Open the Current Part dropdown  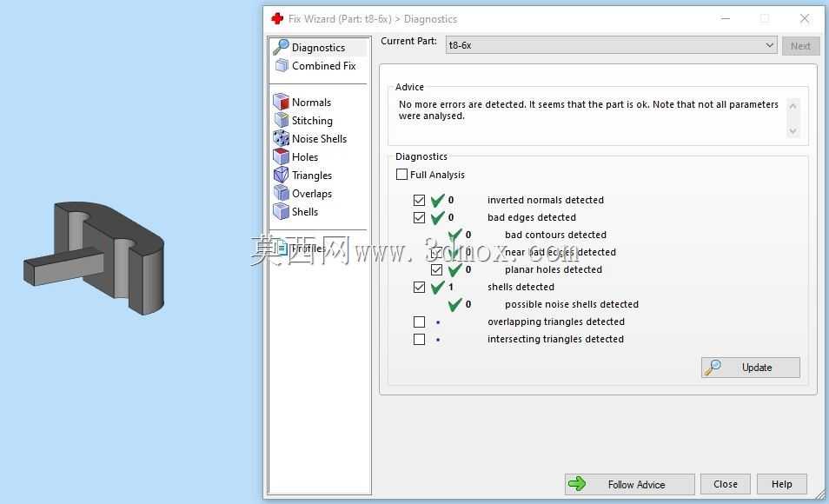(611, 45)
